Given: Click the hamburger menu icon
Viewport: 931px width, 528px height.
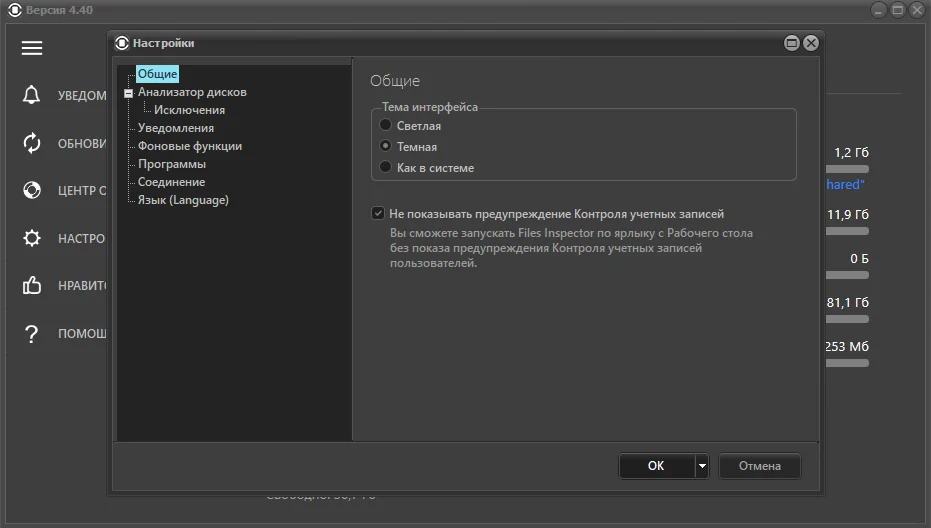Looking at the screenshot, I should click(32, 48).
